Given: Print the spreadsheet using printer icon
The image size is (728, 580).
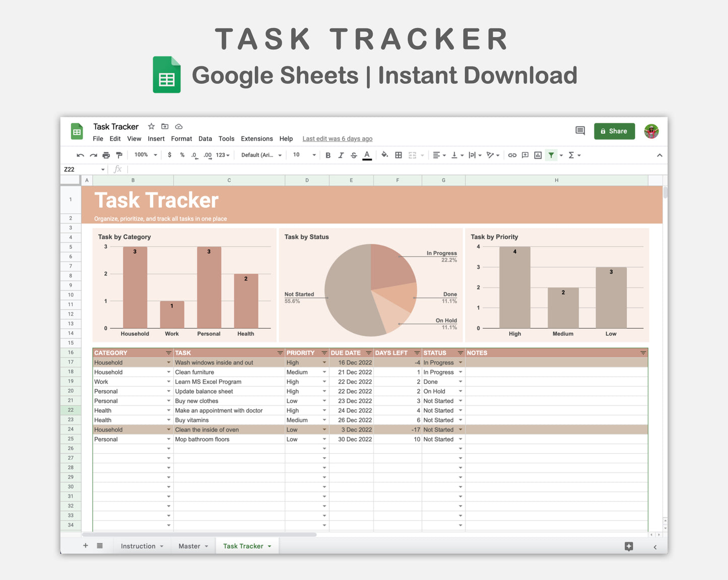Looking at the screenshot, I should 106,155.
